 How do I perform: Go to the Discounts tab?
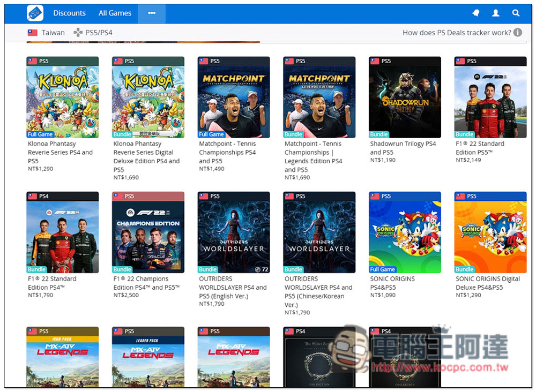[70, 13]
